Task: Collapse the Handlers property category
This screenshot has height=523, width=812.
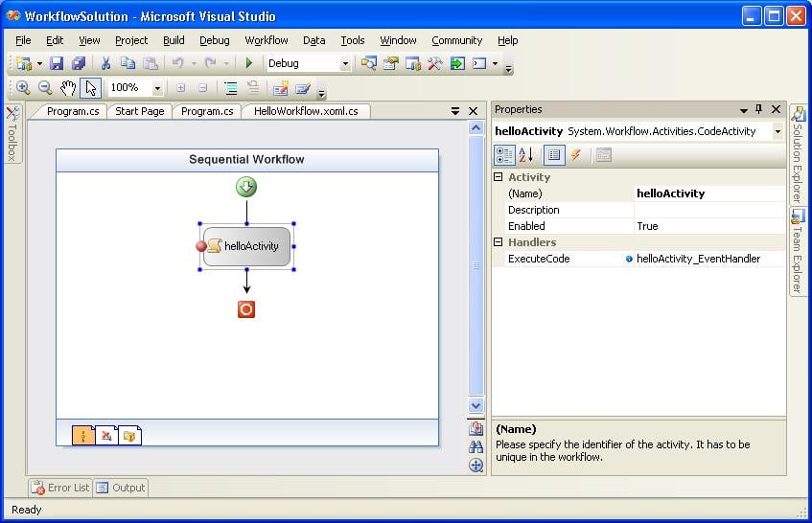Action: click(499, 242)
